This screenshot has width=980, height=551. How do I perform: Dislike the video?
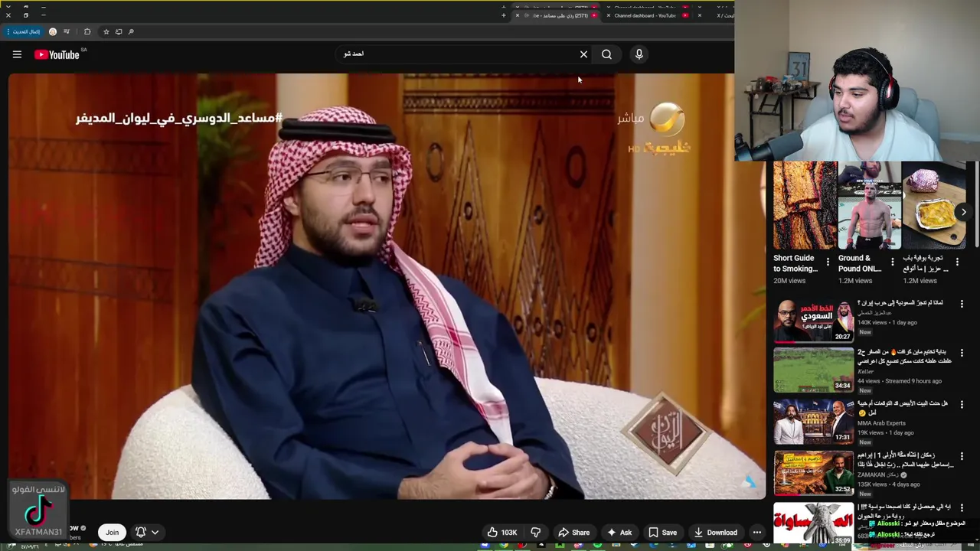tap(536, 532)
